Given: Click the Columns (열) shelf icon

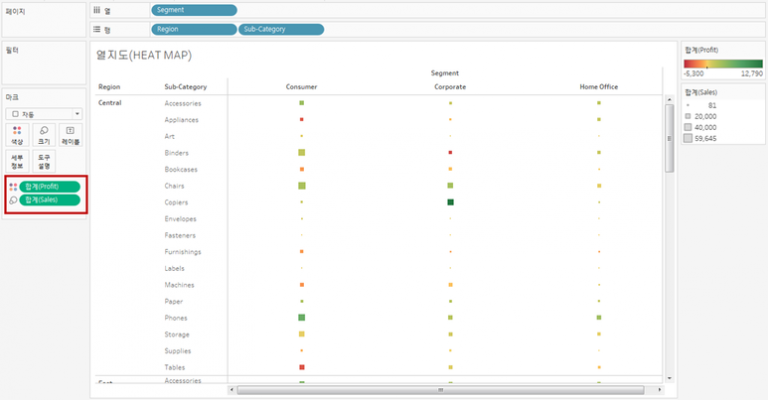Looking at the screenshot, I should pos(96,9).
